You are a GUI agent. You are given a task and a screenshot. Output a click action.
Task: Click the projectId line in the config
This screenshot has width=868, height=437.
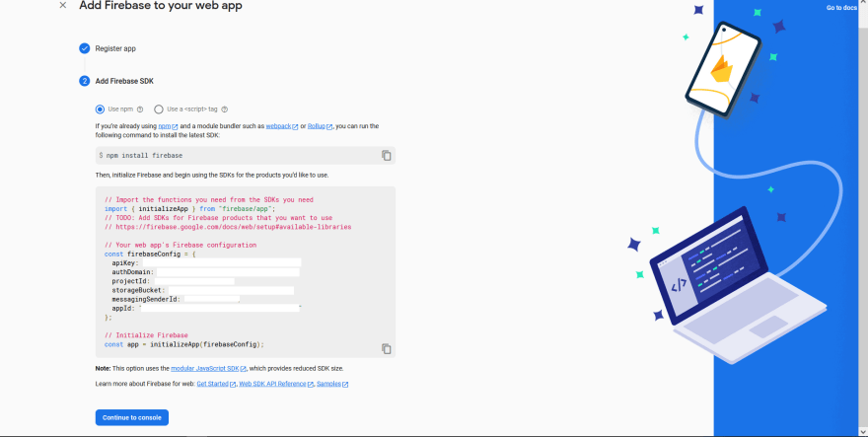point(174,281)
